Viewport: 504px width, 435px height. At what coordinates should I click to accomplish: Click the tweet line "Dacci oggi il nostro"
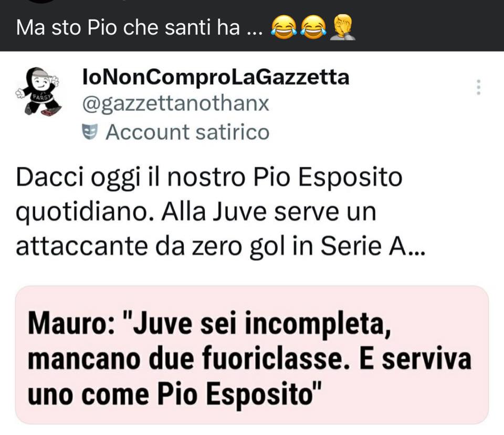(131, 178)
